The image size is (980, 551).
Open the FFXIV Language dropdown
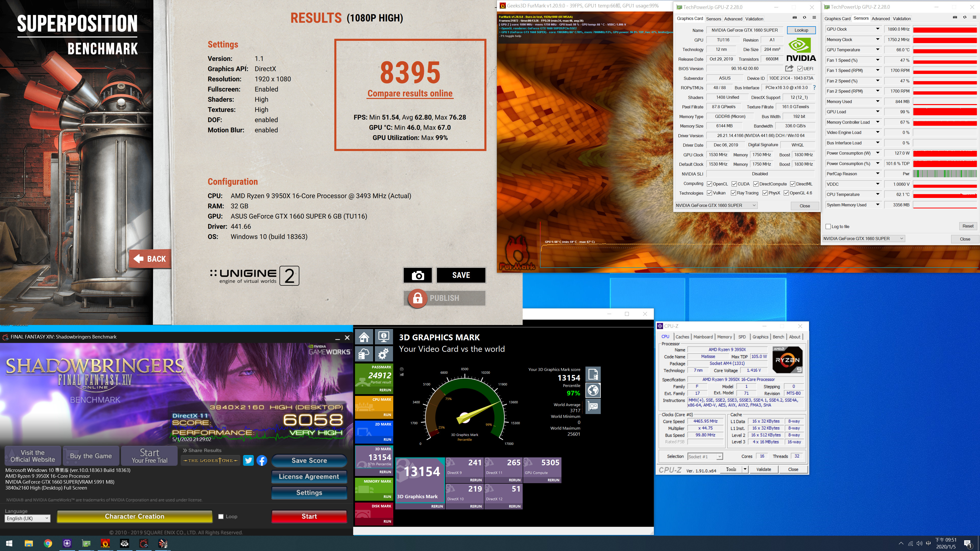(x=28, y=518)
